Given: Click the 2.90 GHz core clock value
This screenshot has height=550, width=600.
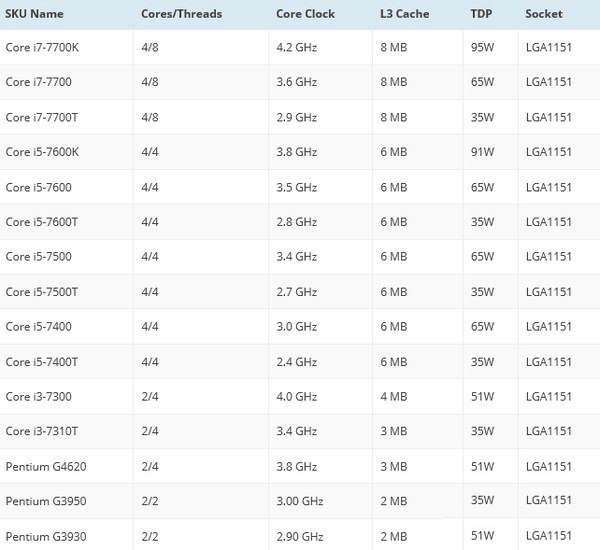Looking at the screenshot, I should pos(300,537).
